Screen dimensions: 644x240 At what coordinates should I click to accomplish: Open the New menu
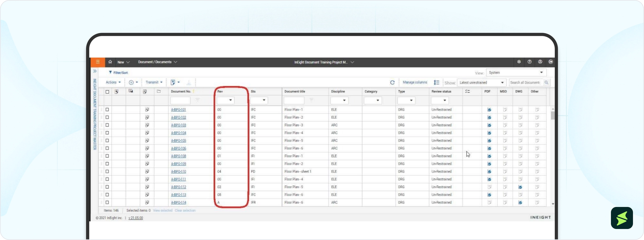pyautogui.click(x=124, y=62)
